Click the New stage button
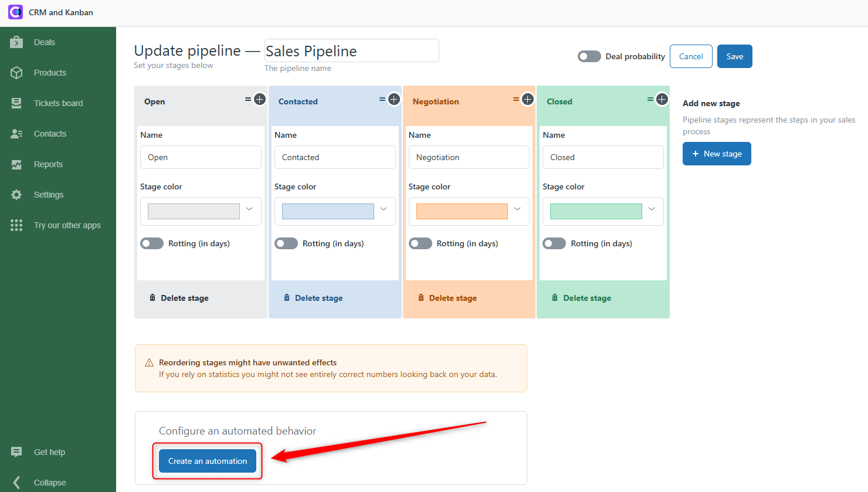 point(717,154)
